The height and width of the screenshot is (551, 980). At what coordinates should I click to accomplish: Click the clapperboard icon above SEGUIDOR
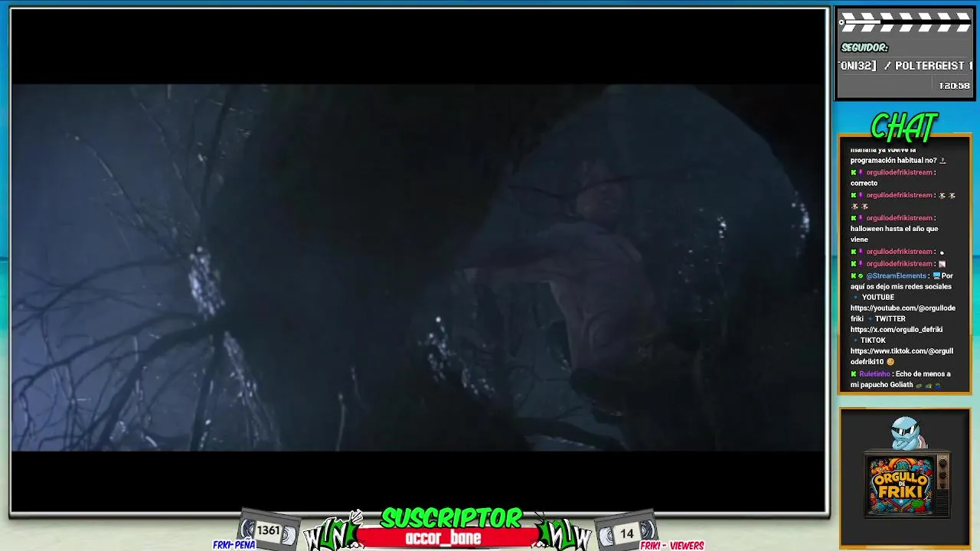[x=904, y=22]
